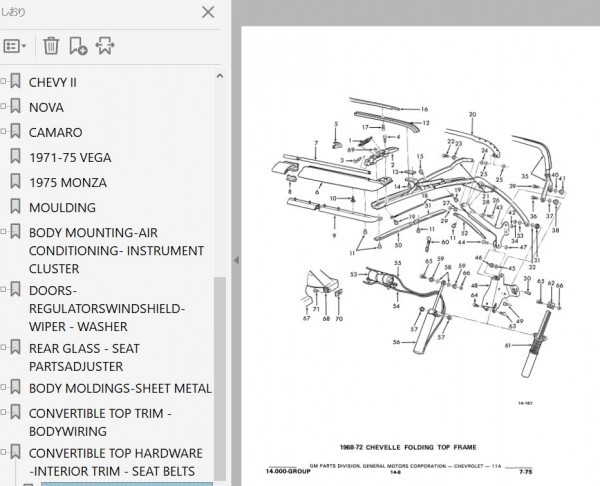Jump to BODY MOUNTING-AIR CONDITIONING section
The width and height of the screenshot is (600, 486).
coord(116,251)
